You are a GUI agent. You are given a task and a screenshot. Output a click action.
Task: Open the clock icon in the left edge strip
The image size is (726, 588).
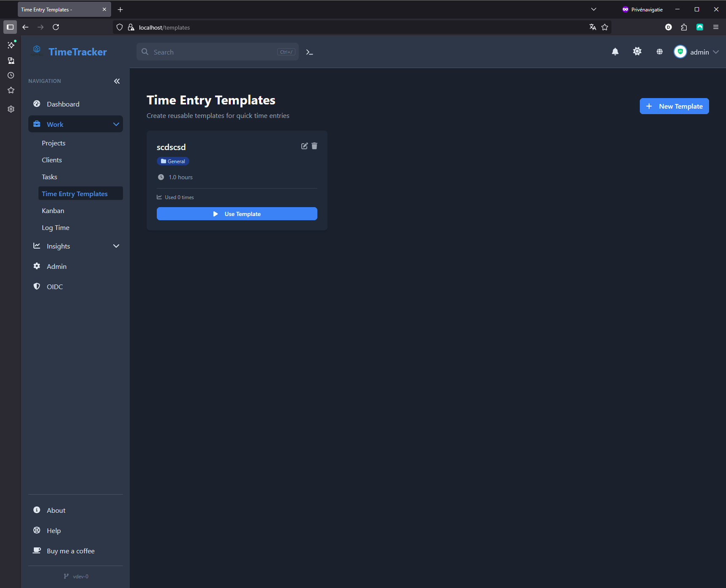11,75
